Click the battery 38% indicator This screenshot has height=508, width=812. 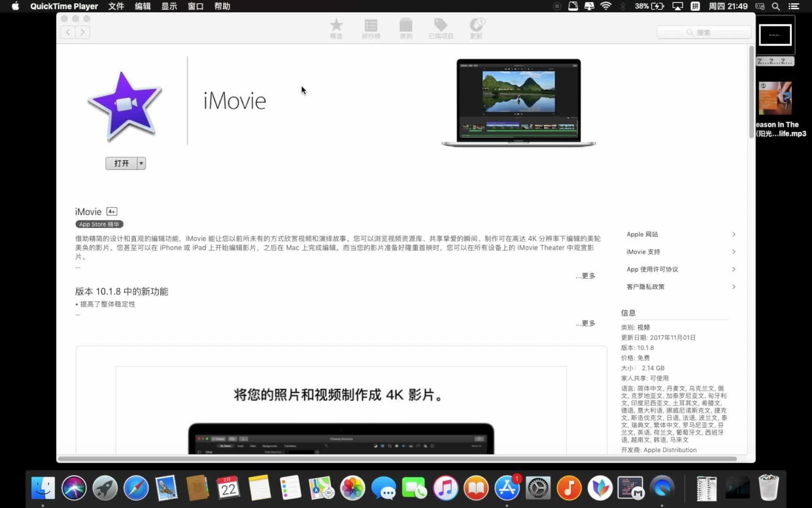coord(649,6)
